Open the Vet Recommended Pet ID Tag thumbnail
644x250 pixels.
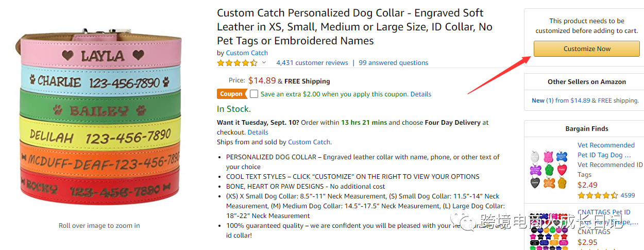548,170
